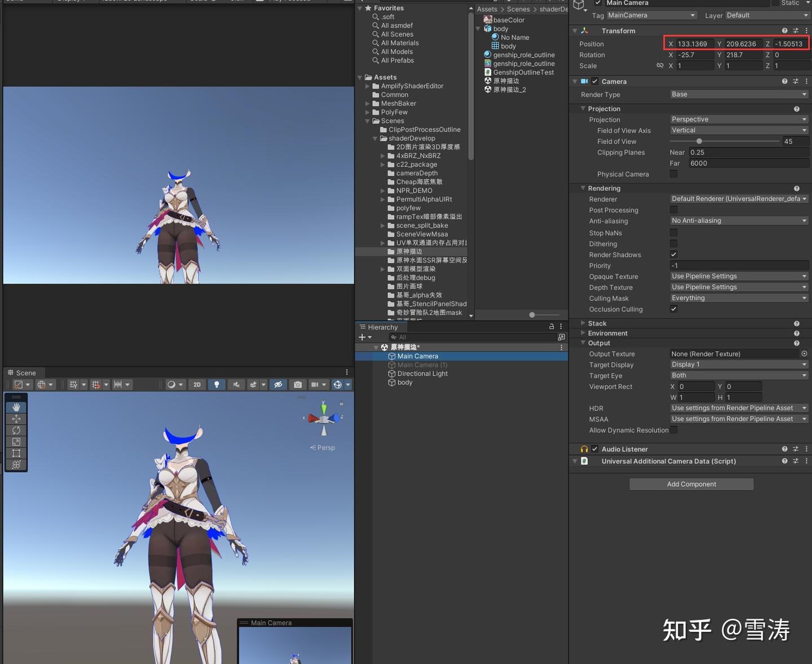Disable the Render Shadows checkbox
Viewport: 812px width, 664px height.
(673, 254)
